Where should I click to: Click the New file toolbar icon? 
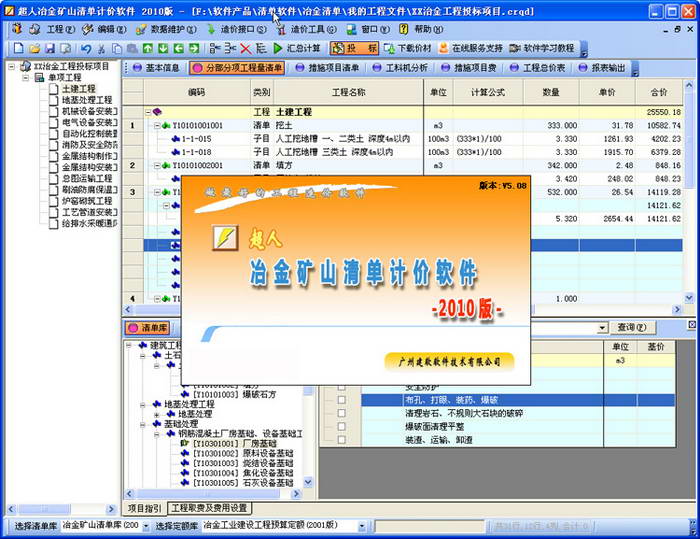point(18,48)
